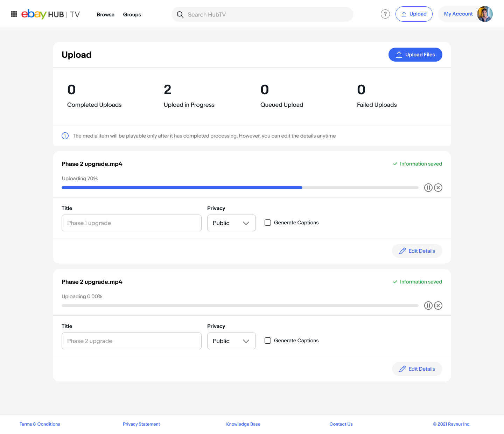Open Privacy dropdown for Phase 2 upgrade
The height and width of the screenshot is (434, 504).
click(231, 341)
